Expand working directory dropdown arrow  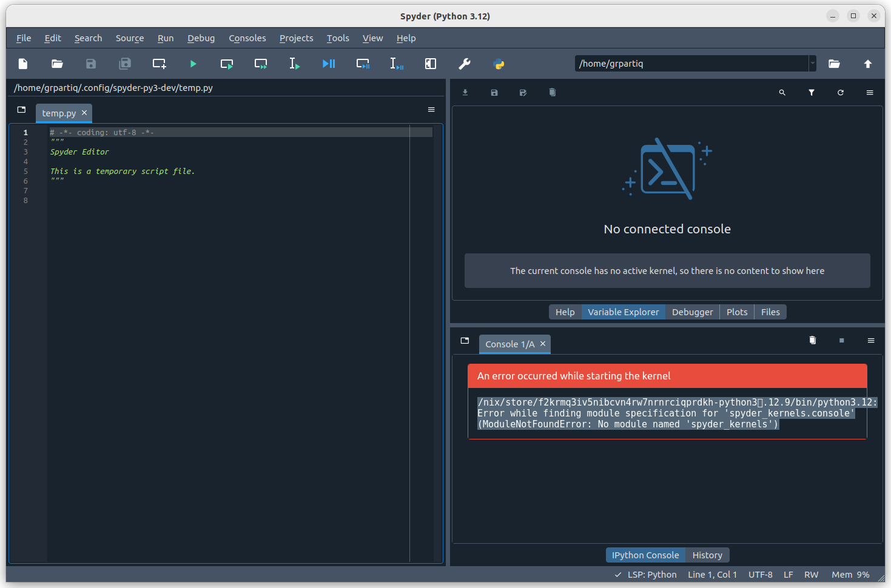[x=812, y=63]
